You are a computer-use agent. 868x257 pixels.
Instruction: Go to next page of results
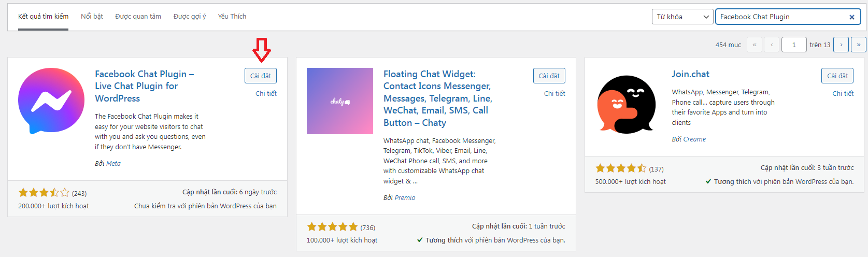(x=841, y=45)
